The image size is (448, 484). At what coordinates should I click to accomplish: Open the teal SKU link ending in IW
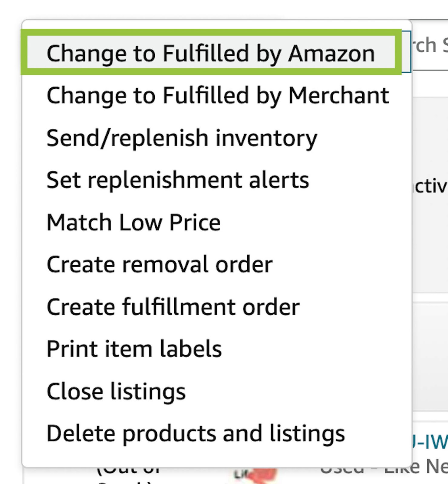430,442
